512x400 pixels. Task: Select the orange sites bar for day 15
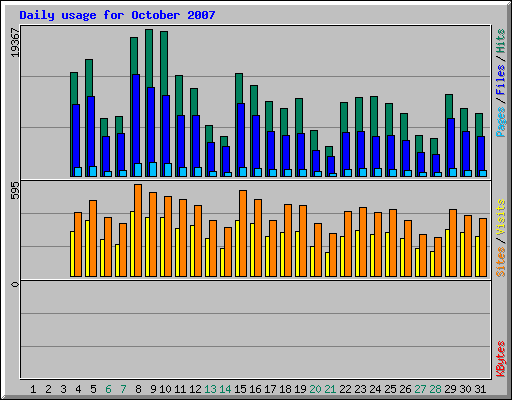[243, 233]
